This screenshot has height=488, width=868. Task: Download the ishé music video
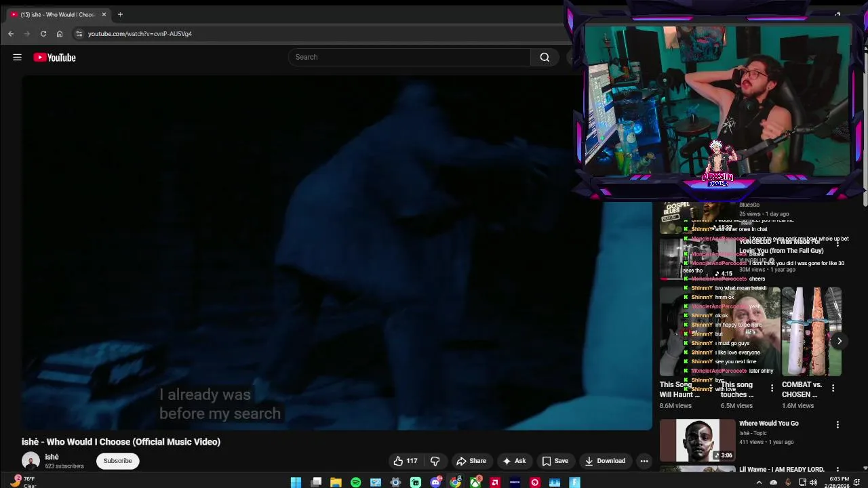605,461
